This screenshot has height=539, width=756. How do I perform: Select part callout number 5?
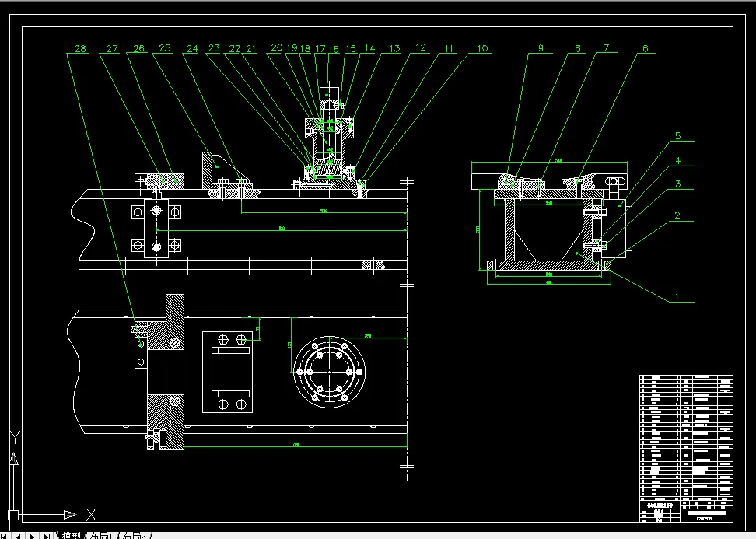(678, 136)
